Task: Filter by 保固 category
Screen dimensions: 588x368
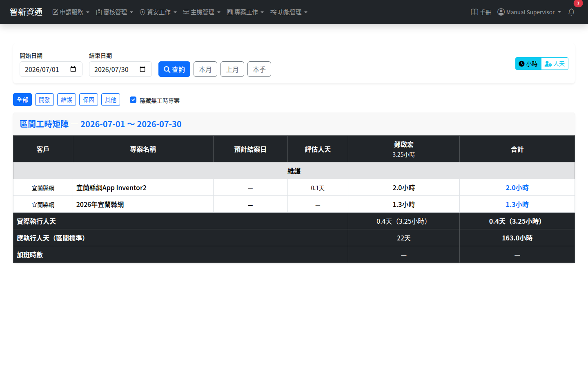Action: click(89, 100)
